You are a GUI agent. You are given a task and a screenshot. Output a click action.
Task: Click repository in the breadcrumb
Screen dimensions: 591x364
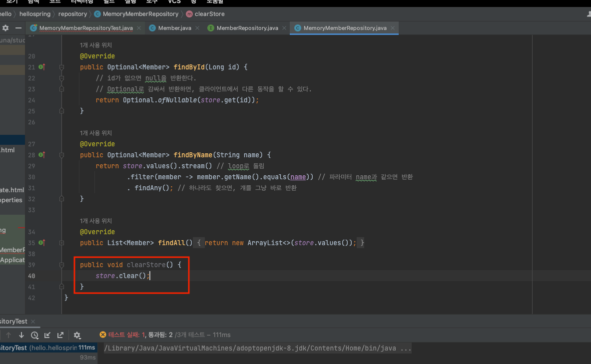pyautogui.click(x=72, y=14)
